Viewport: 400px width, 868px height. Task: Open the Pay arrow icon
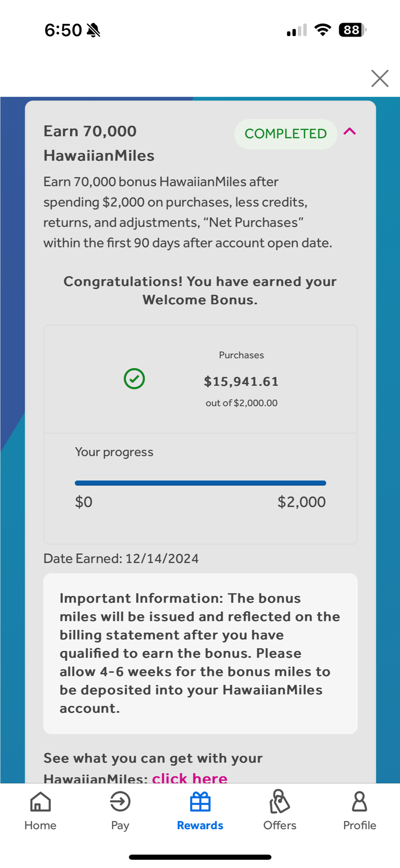point(120,801)
